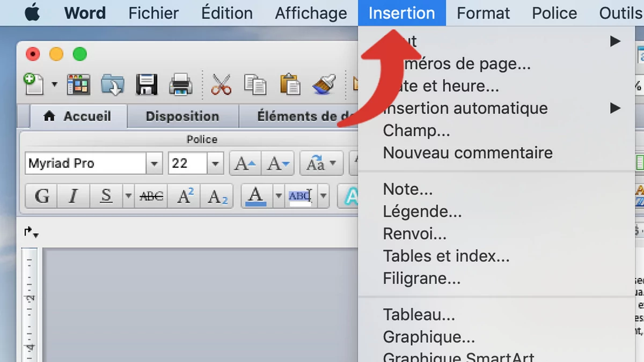Image resolution: width=644 pixels, height=362 pixels.
Task: Open the Édition menu
Action: (x=227, y=13)
